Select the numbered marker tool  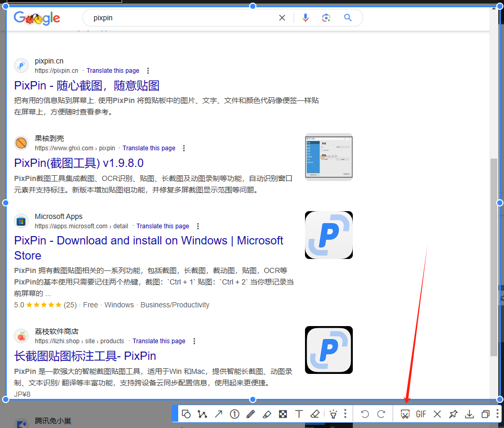[234, 414]
